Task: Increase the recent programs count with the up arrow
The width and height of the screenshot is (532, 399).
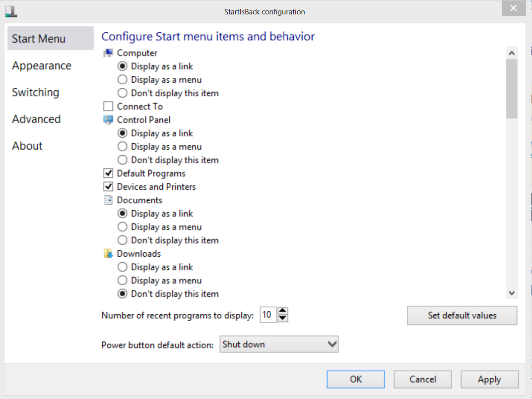Action: click(x=283, y=311)
